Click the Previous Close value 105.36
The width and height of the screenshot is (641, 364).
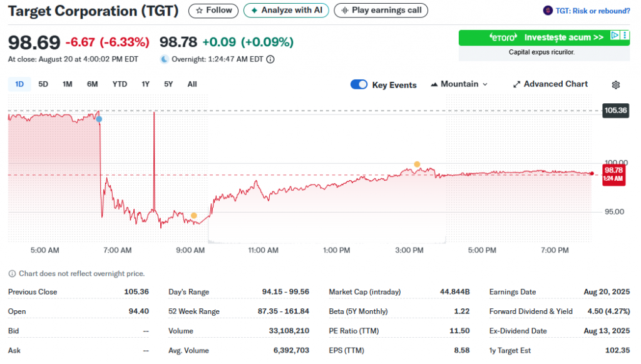[136, 292]
